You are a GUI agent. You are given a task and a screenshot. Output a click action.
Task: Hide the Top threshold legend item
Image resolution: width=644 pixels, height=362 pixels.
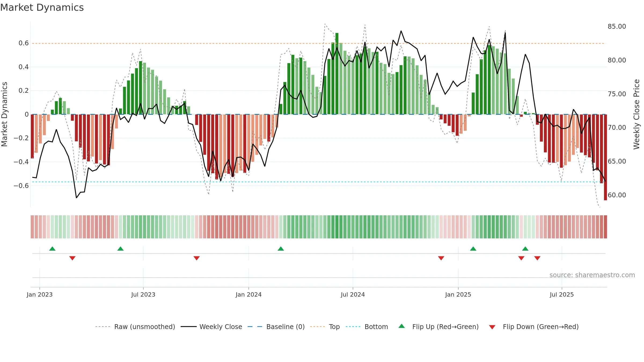[325, 327]
